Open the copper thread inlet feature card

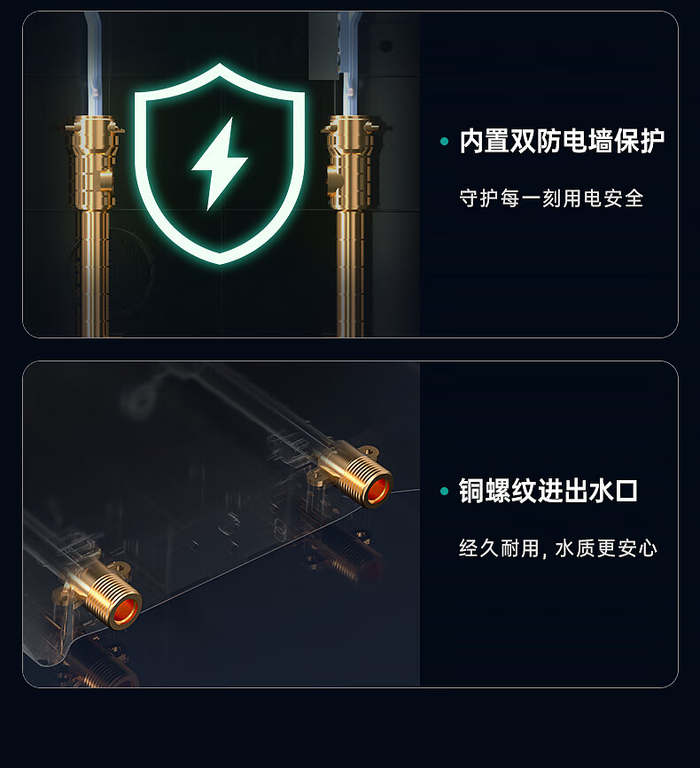(350, 524)
